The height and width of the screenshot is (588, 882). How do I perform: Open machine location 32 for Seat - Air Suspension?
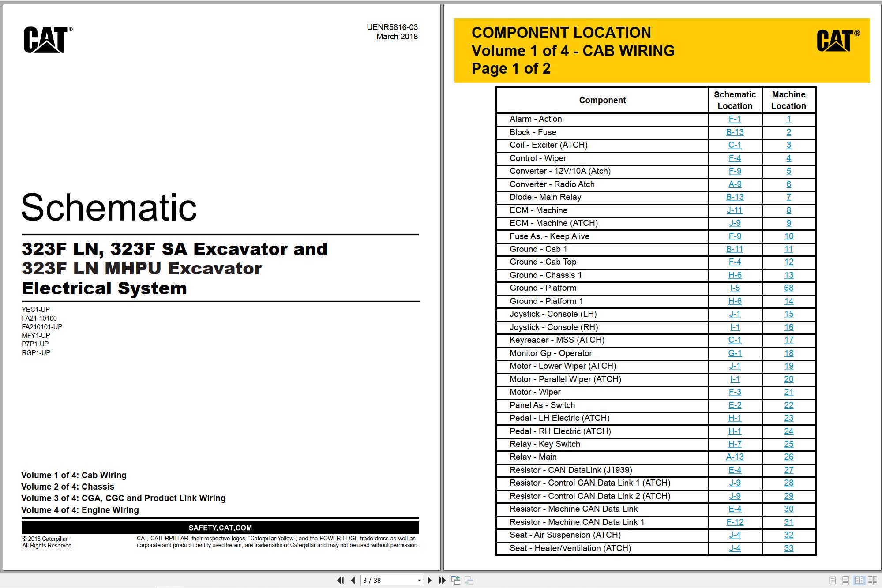coord(788,535)
